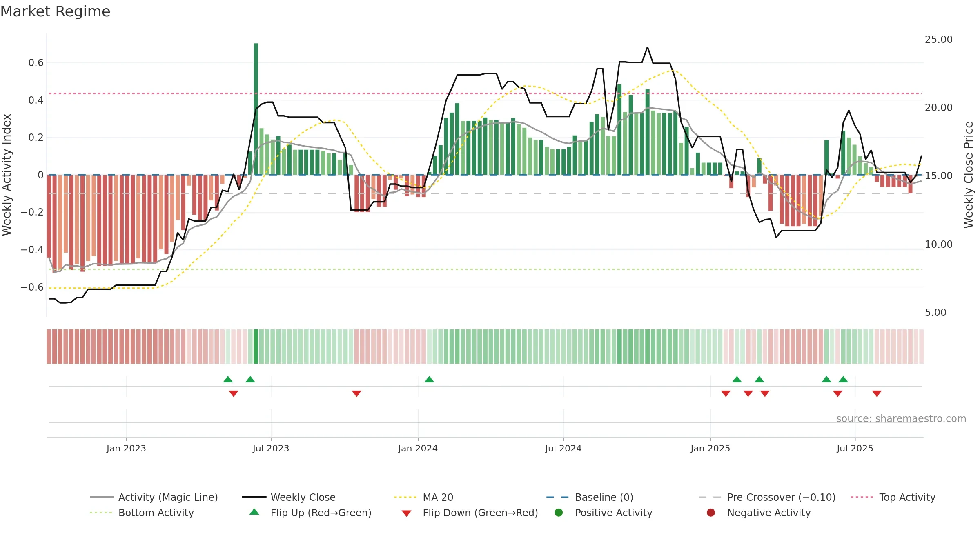This screenshot has height=551, width=980.
Task: Click the green Flip Up triangle legend icon
Action: (254, 512)
